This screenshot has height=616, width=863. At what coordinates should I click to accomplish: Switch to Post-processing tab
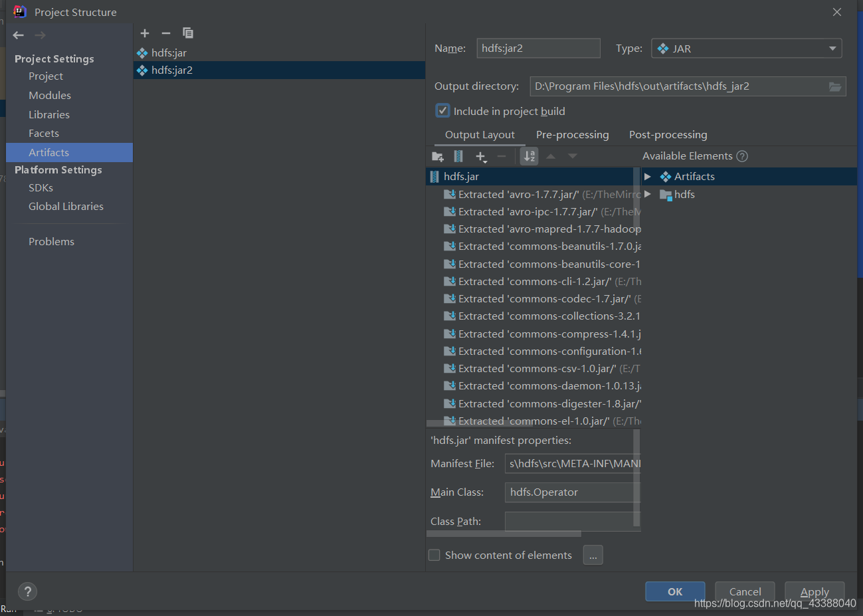(668, 135)
